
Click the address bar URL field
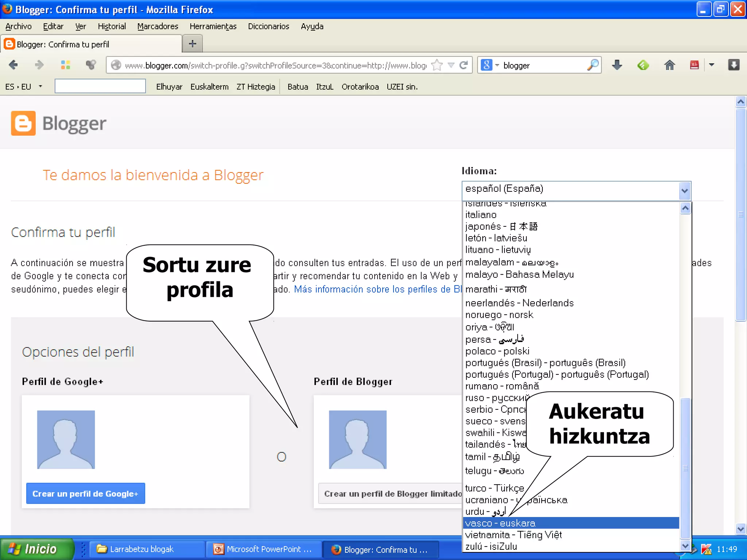coord(275,65)
